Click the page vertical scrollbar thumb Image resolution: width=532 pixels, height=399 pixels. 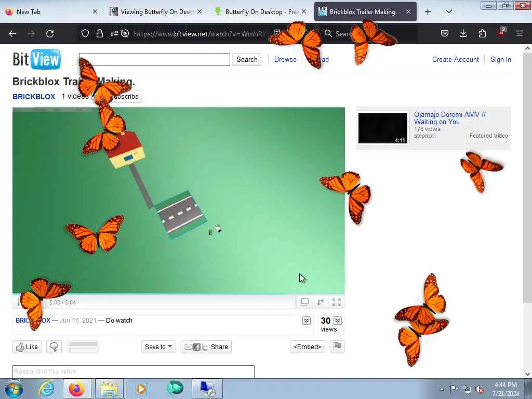coord(527,178)
